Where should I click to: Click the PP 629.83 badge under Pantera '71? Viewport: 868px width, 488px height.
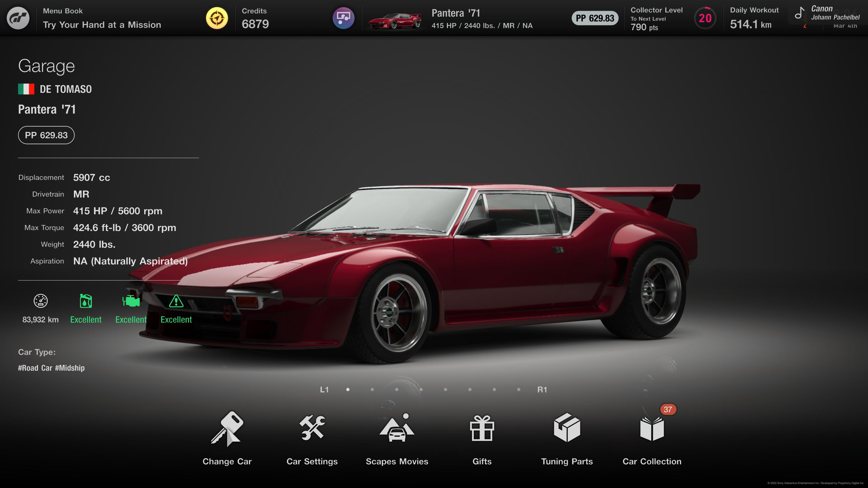point(46,135)
